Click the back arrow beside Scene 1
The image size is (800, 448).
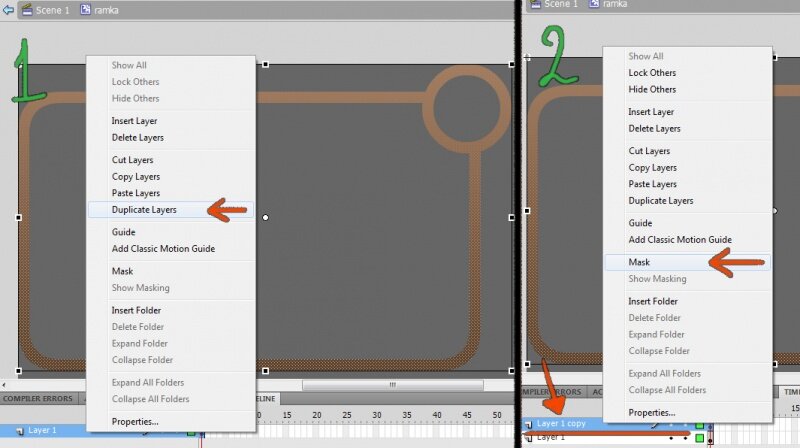point(8,8)
